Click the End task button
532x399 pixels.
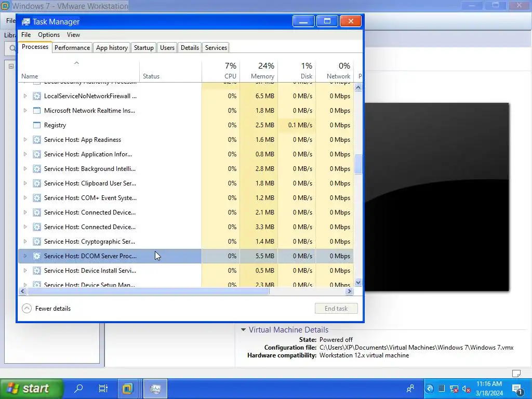click(x=336, y=309)
